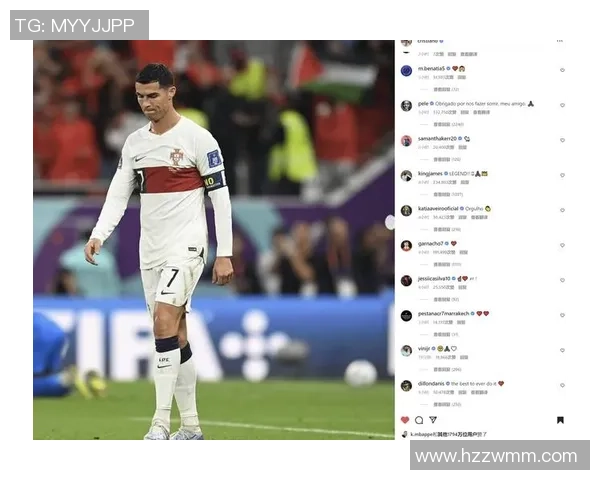The width and height of the screenshot is (600, 480).
Task: Click the Ronaldo post photo
Action: [x=214, y=240]
